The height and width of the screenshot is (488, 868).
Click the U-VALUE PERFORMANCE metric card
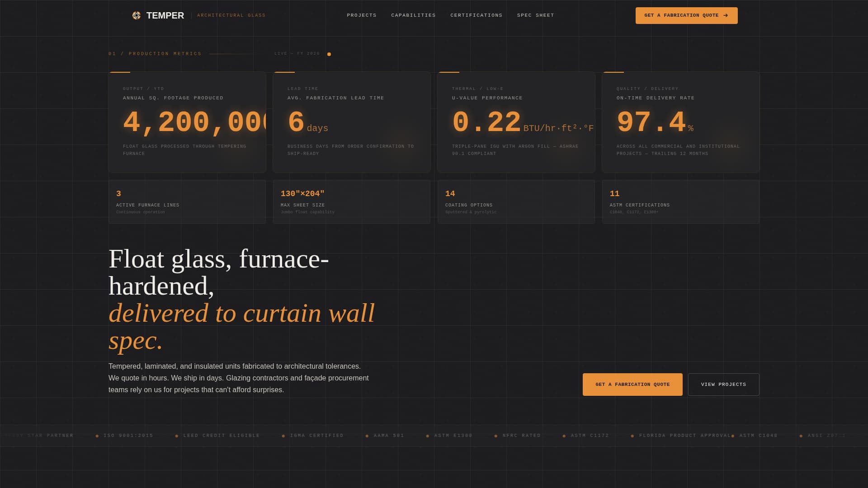pyautogui.click(x=516, y=122)
